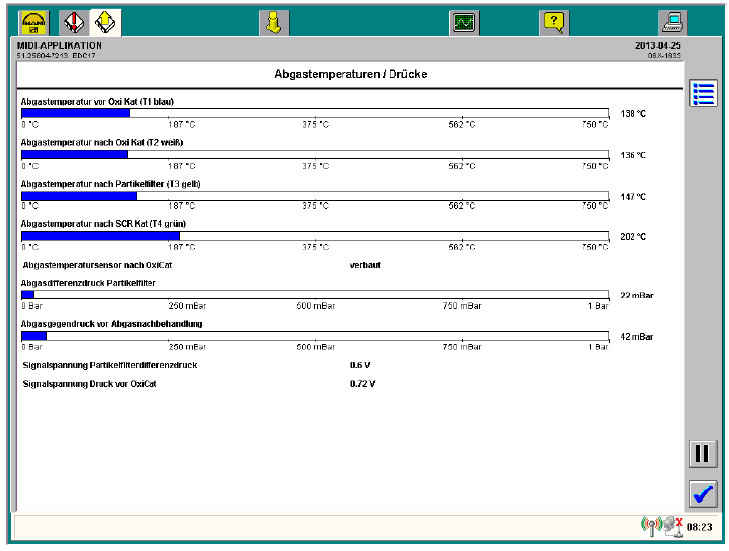Click the Abgasdifferenzdruck Partikelfilter pressure bar

[x=314, y=295]
